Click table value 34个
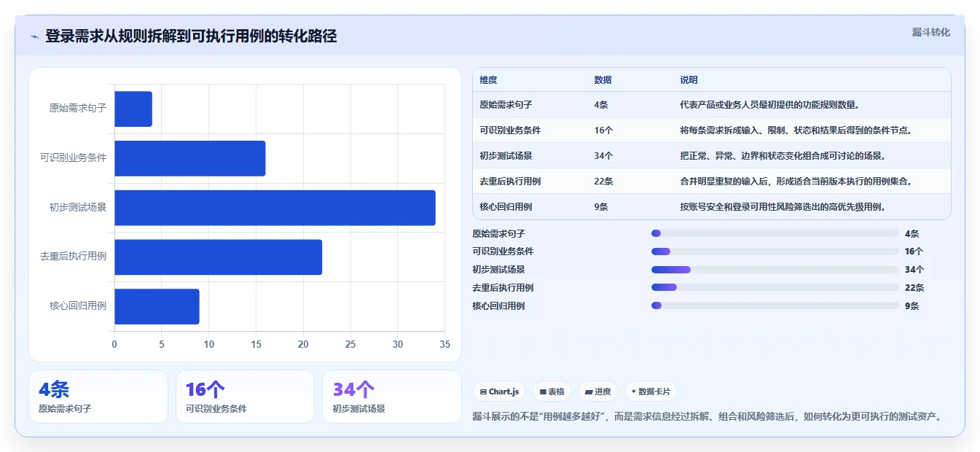 [603, 156]
